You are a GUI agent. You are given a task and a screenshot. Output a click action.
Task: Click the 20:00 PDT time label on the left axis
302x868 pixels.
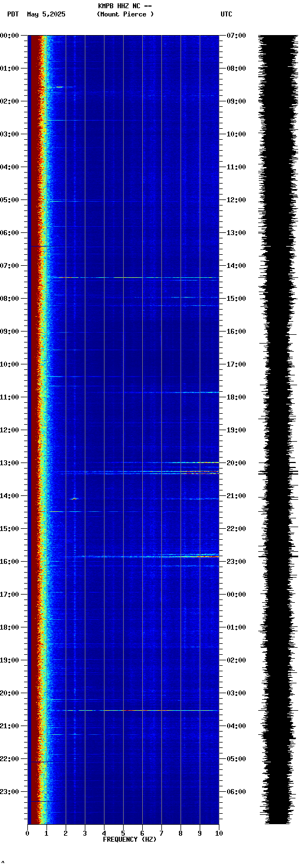9,693
